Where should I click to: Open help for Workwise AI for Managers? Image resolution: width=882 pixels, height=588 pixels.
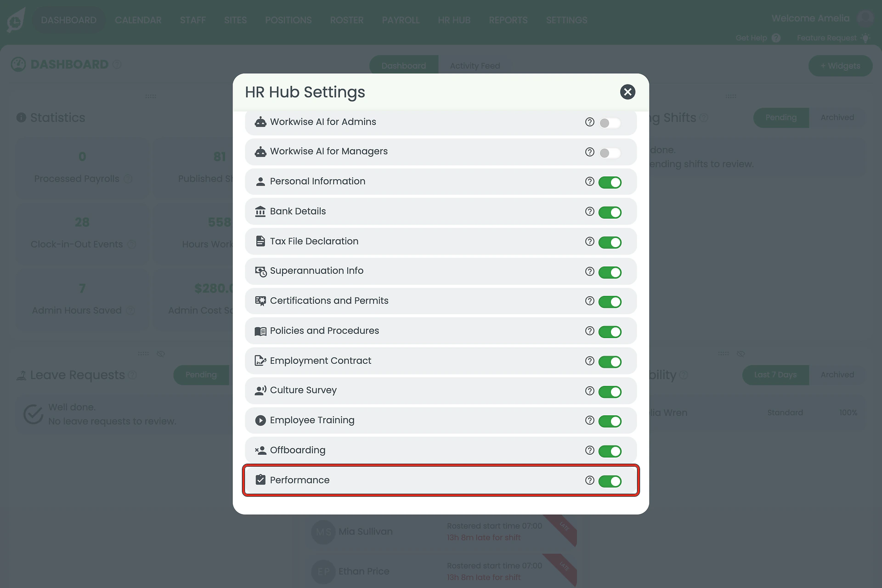point(590,152)
